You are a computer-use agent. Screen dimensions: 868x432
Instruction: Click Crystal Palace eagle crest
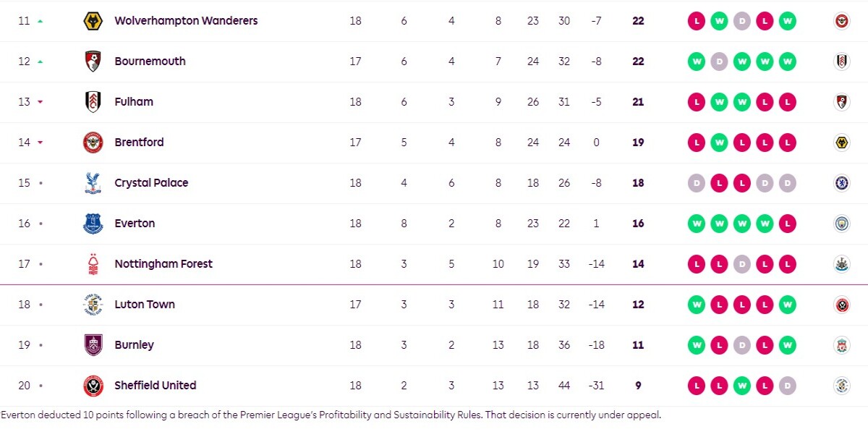point(93,183)
